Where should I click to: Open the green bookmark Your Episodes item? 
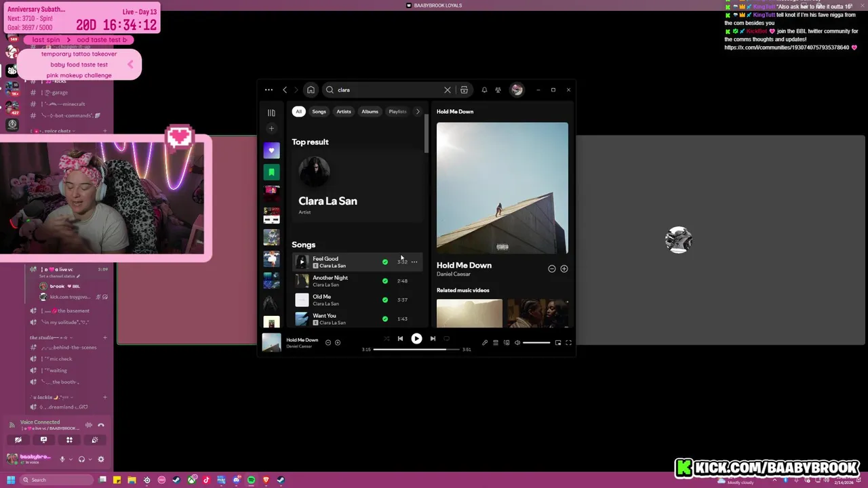(271, 172)
